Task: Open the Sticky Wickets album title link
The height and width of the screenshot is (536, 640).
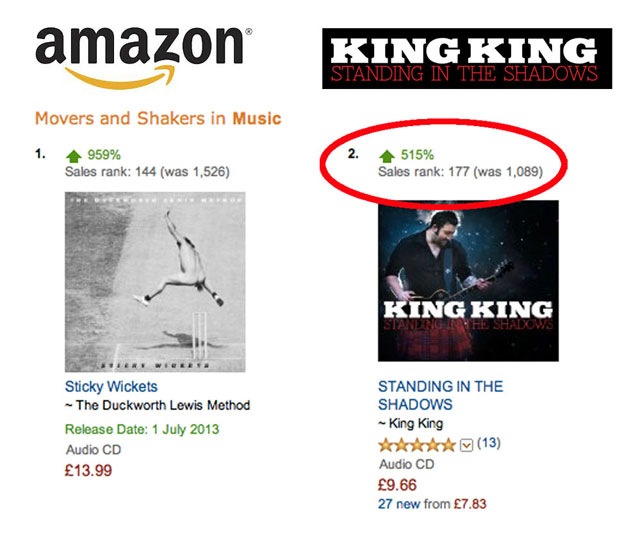Action: click(111, 386)
